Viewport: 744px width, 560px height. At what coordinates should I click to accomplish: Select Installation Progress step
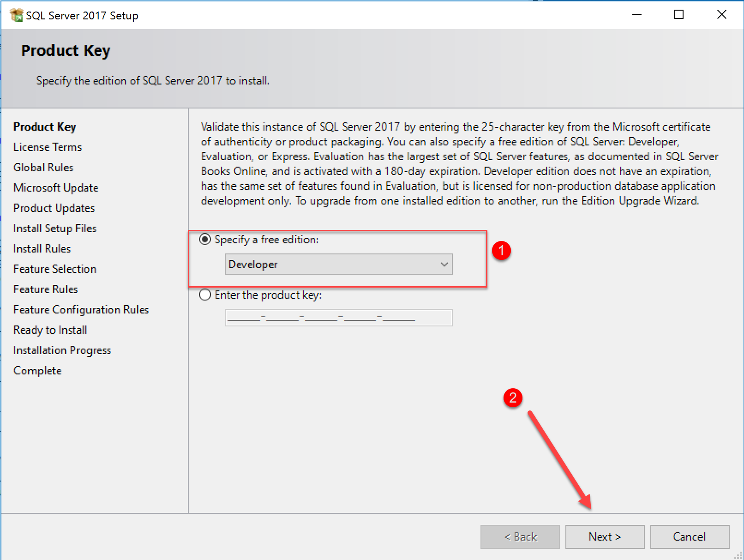point(62,350)
